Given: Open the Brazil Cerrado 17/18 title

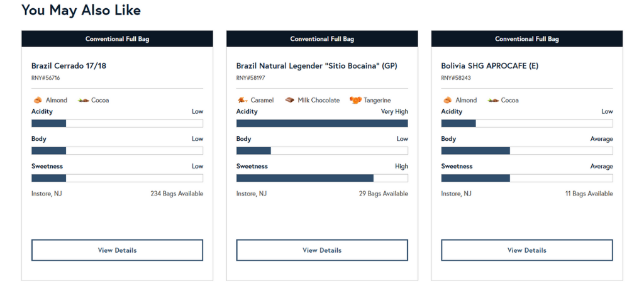Looking at the screenshot, I should click(69, 65).
